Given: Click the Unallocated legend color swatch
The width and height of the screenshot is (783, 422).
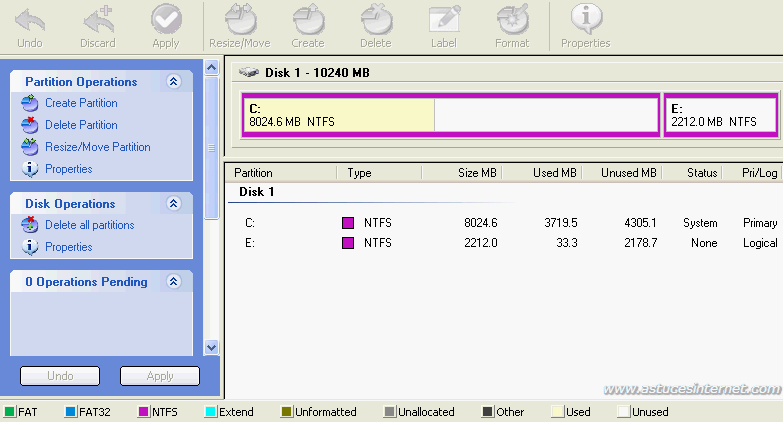Looking at the screenshot, I should click(x=389, y=412).
